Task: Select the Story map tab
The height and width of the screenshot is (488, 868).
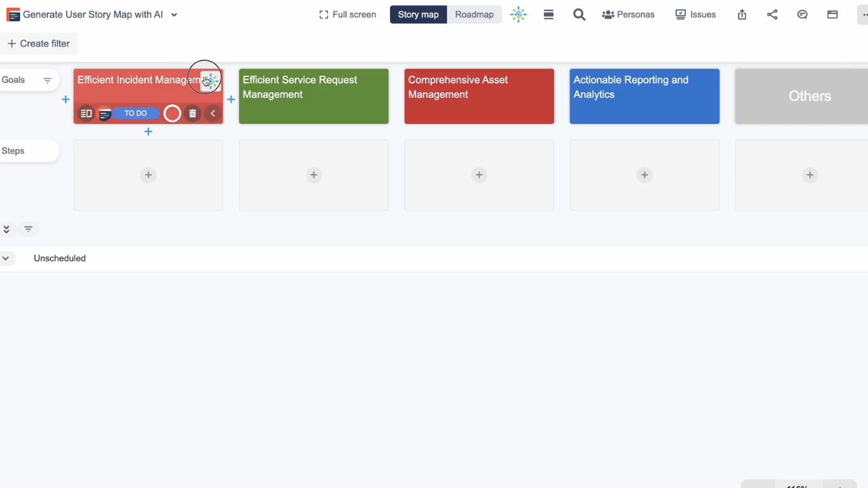Action: [418, 15]
